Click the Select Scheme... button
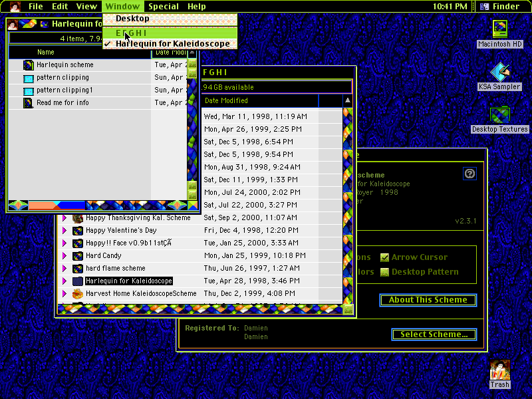The height and width of the screenshot is (399, 532). point(434,334)
